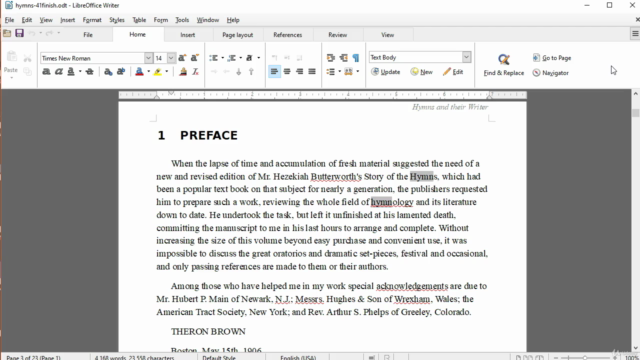The image size is (640, 360).
Task: Open the Help menu
Action: point(233,20)
